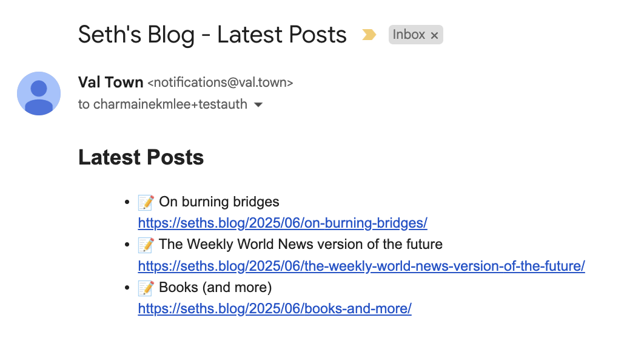Click the notifications@val.town email address
The image size is (644, 357).
tap(220, 83)
